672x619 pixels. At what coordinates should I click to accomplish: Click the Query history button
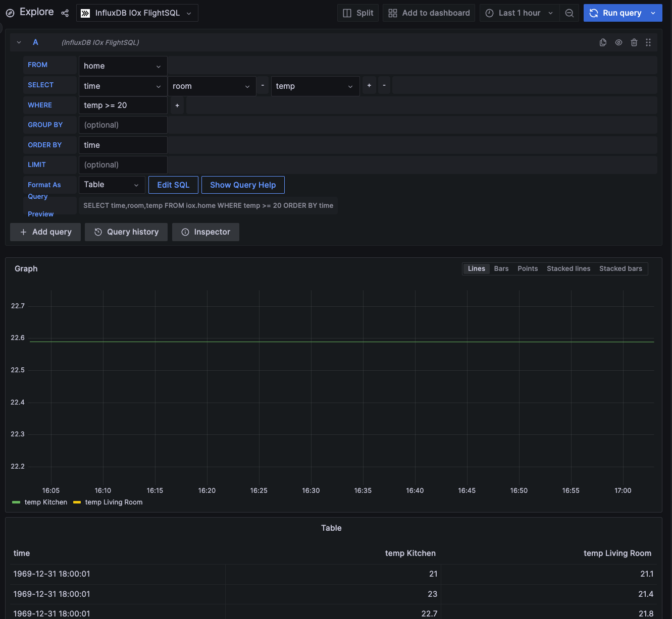tap(126, 232)
